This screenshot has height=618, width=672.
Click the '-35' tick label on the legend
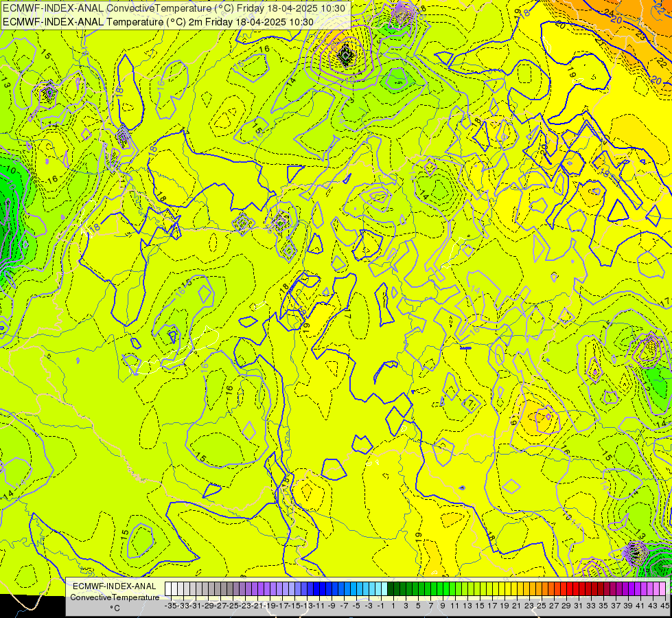pos(170,606)
